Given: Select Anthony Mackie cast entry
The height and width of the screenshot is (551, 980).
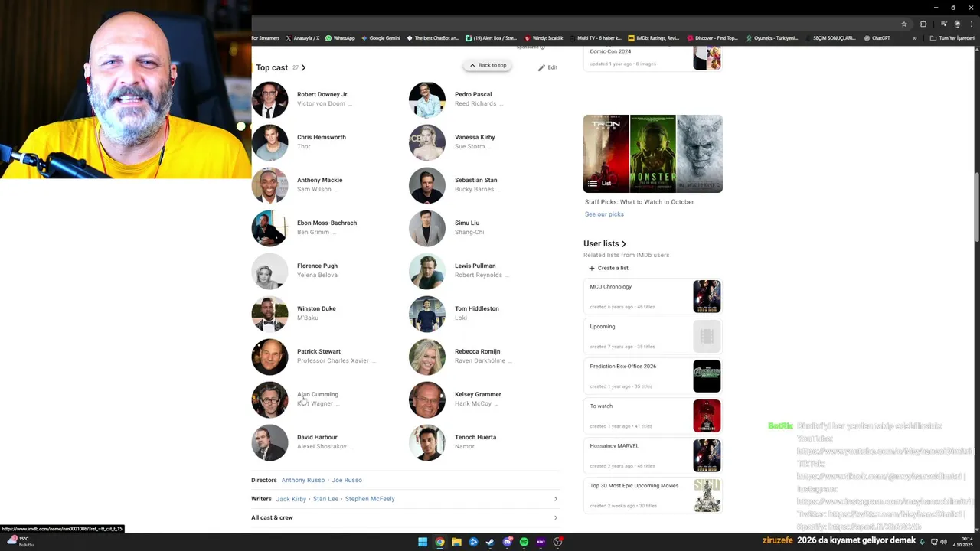Looking at the screenshot, I should click(319, 180).
